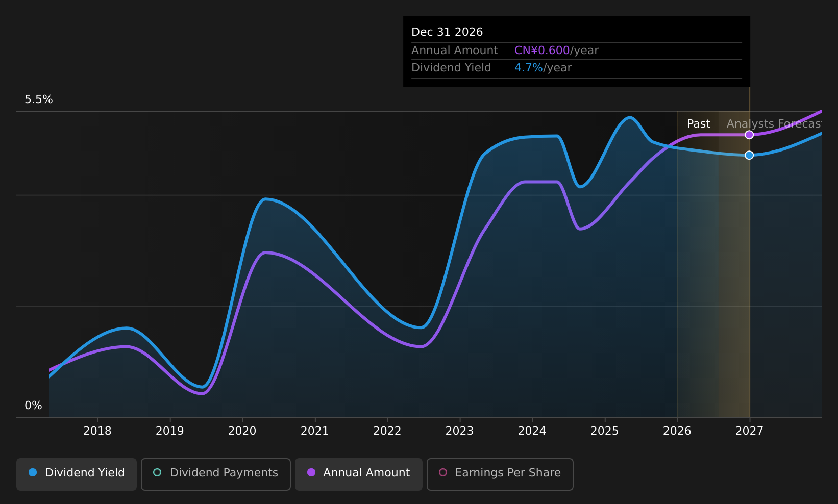Click the 2019 x-axis label
The height and width of the screenshot is (504, 838).
coord(170,431)
